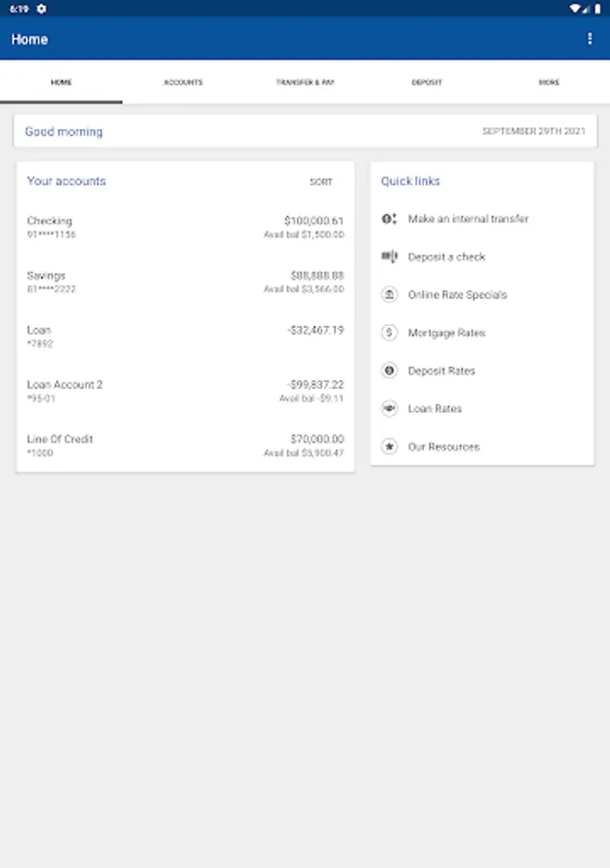This screenshot has height=868, width=610.
Task: Go to the Deposit tab
Action: 427,83
